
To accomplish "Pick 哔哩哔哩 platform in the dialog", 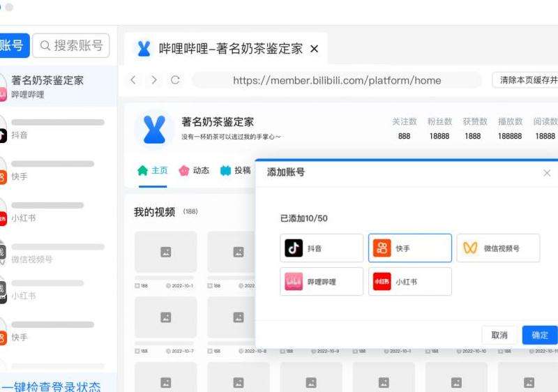I will pos(322,282).
